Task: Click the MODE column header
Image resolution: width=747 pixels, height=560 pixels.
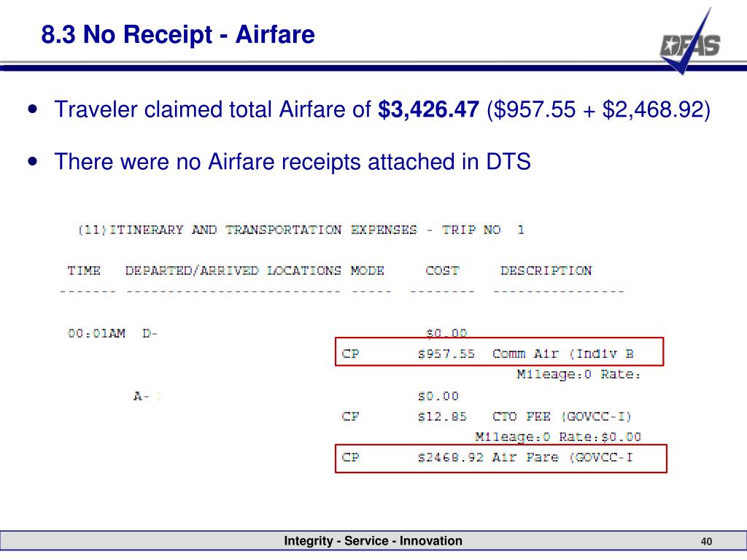Action: pos(368,271)
